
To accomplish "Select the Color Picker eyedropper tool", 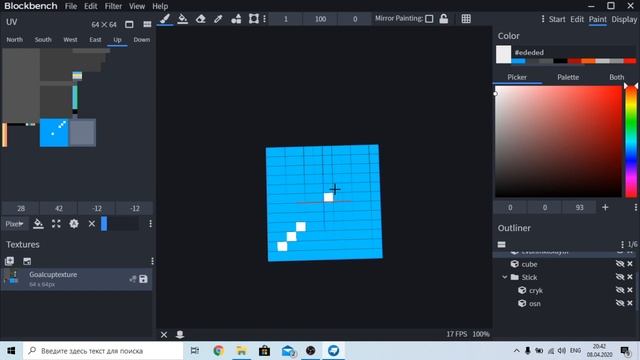I will point(218,19).
